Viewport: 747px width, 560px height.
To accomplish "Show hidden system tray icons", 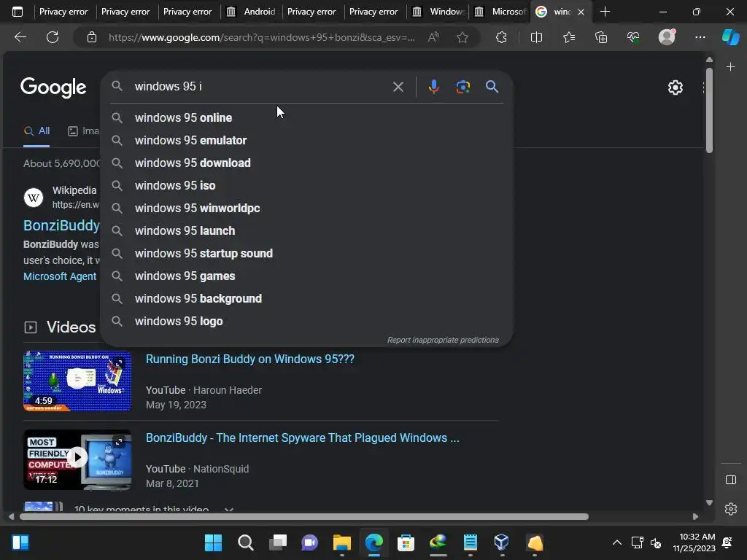I will pyautogui.click(x=617, y=542).
